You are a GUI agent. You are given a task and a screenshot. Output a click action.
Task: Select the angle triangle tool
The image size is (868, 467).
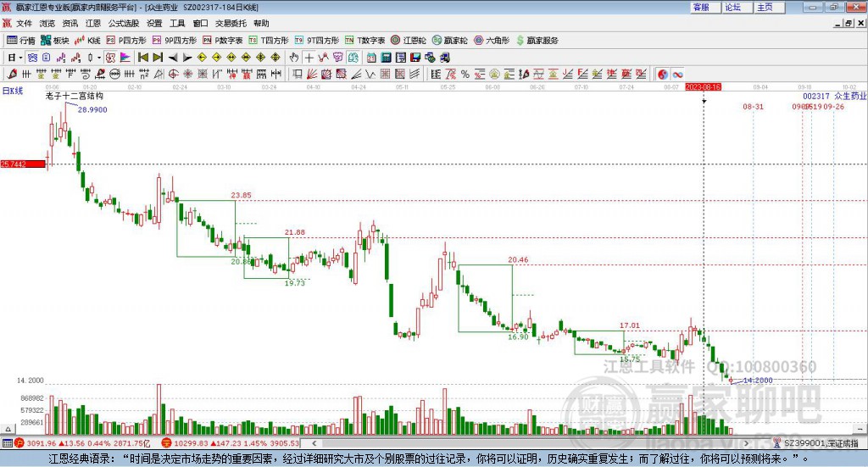coord(159,74)
